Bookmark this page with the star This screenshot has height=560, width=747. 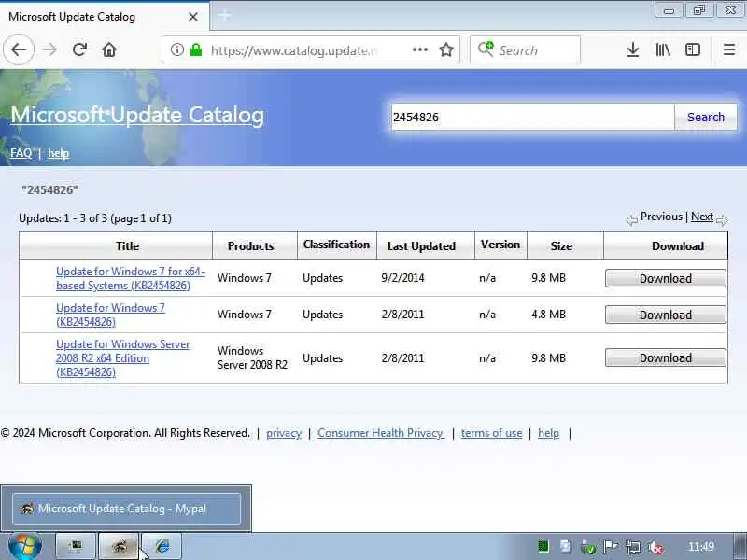[x=446, y=49]
